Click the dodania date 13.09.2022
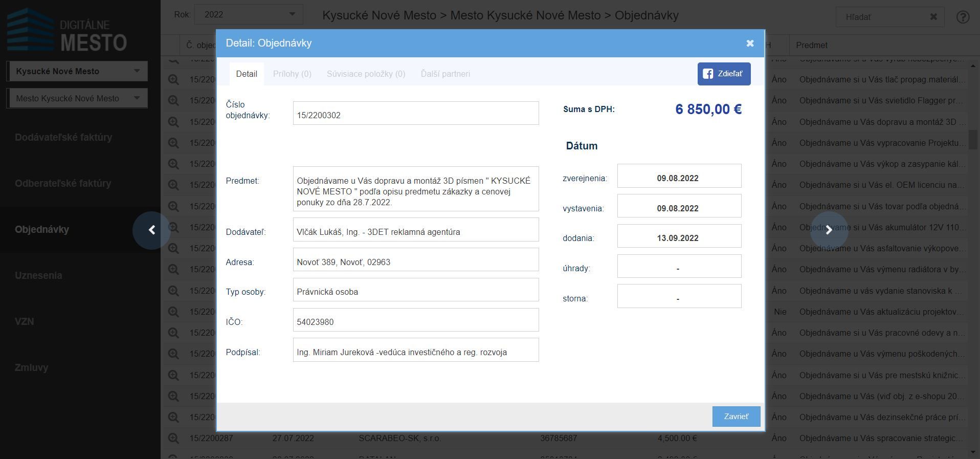 pos(679,236)
